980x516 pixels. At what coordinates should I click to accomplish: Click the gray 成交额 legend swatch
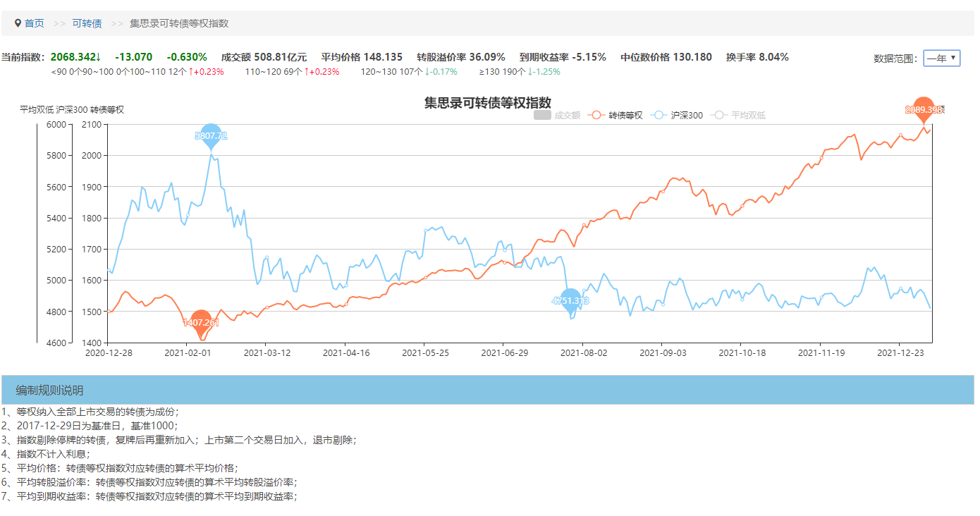(x=542, y=116)
